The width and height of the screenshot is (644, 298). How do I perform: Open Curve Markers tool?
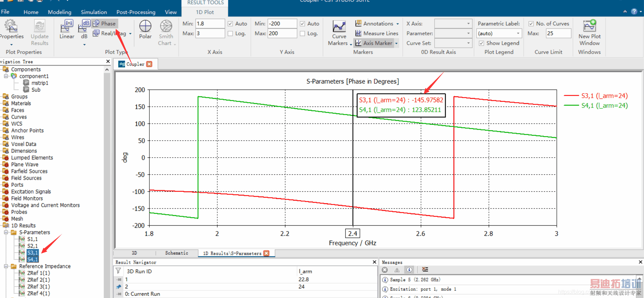point(339,33)
